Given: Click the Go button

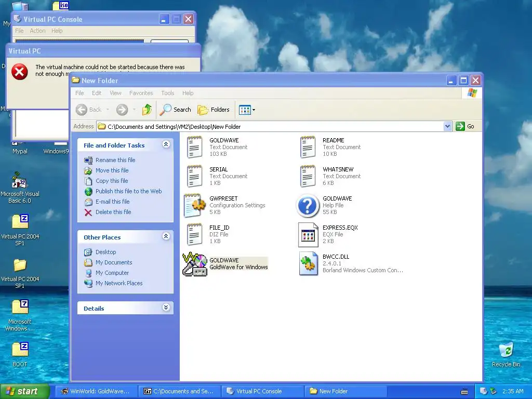Looking at the screenshot, I should (465, 127).
